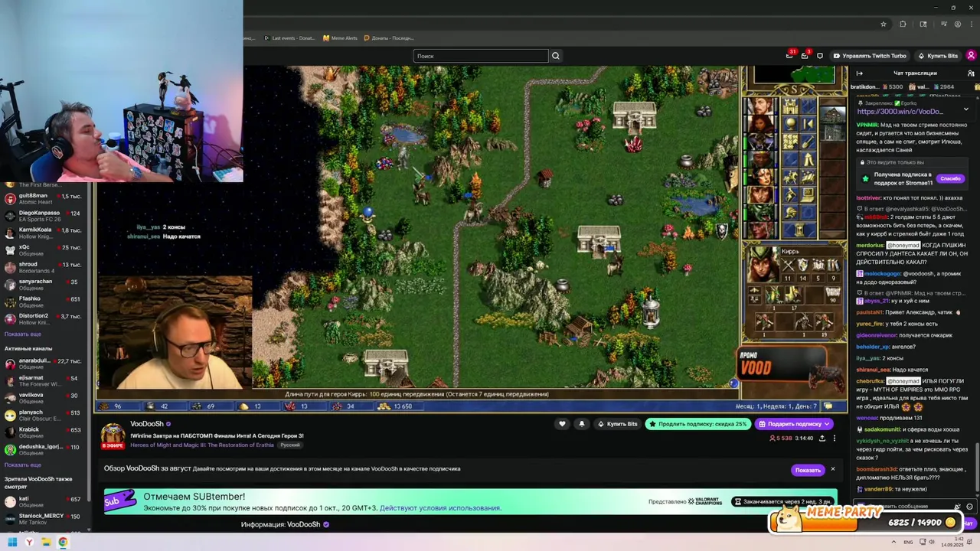980x551 pixels.
Task: Open user avatar menu in top bar
Action: click(971, 56)
